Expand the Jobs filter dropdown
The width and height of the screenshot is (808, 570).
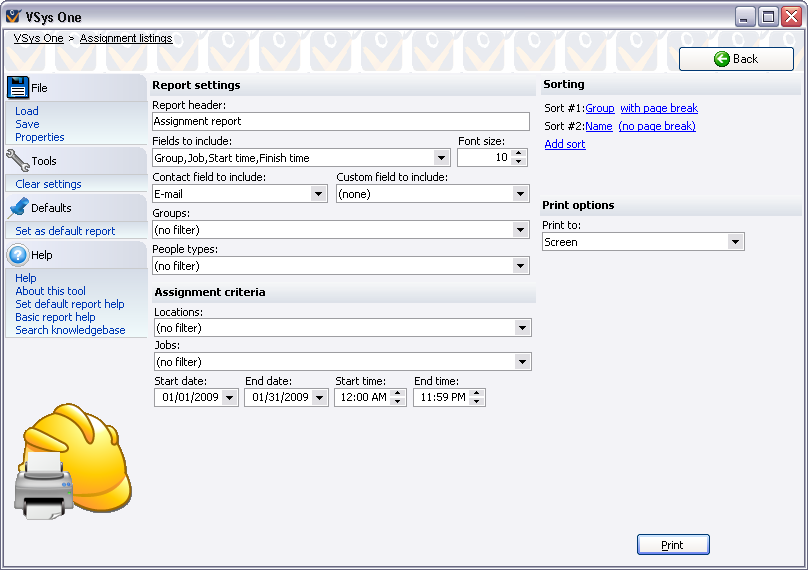tap(523, 362)
